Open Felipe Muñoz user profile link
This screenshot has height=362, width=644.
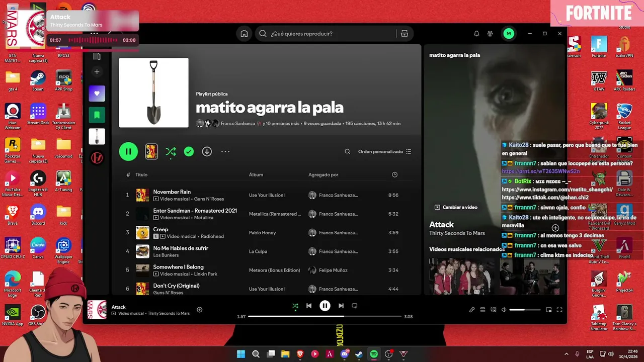click(333, 270)
